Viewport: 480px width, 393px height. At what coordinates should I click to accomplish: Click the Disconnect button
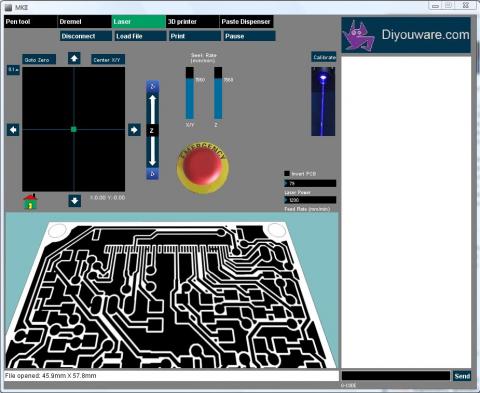[x=86, y=36]
